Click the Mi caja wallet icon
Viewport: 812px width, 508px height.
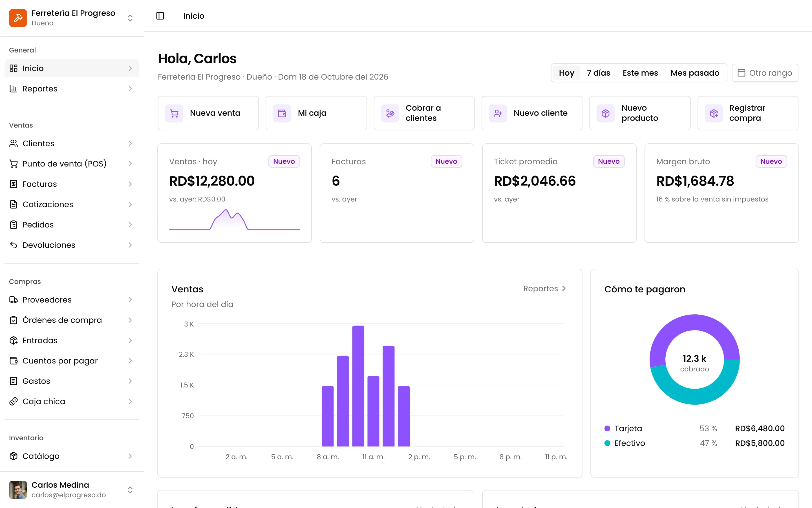(x=282, y=113)
